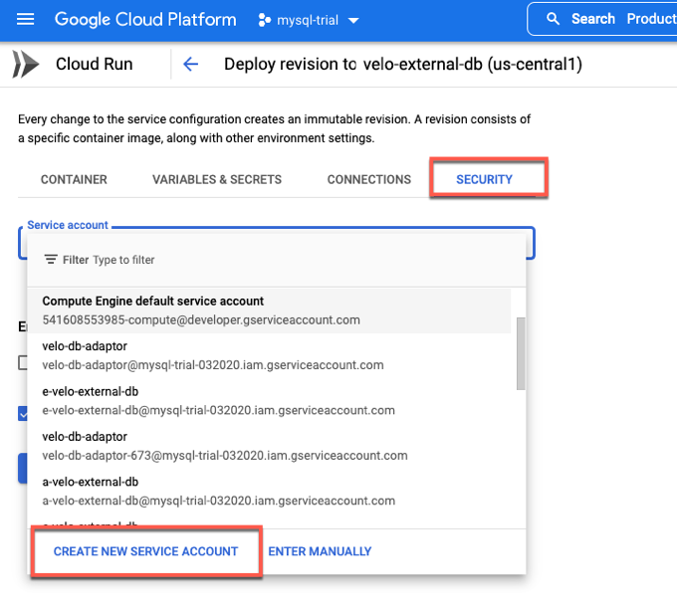The height and width of the screenshot is (616, 677).
Task: Choose e-velo-external-db service account
Action: tap(269, 401)
